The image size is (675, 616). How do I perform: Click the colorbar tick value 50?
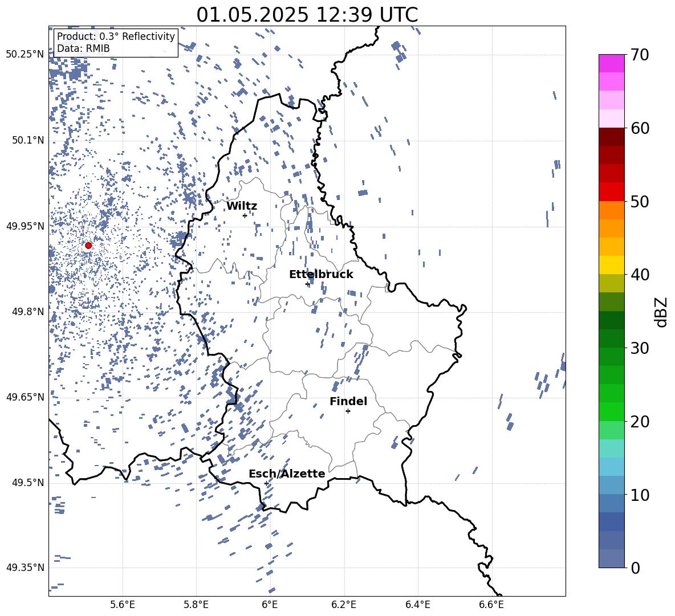(x=639, y=201)
